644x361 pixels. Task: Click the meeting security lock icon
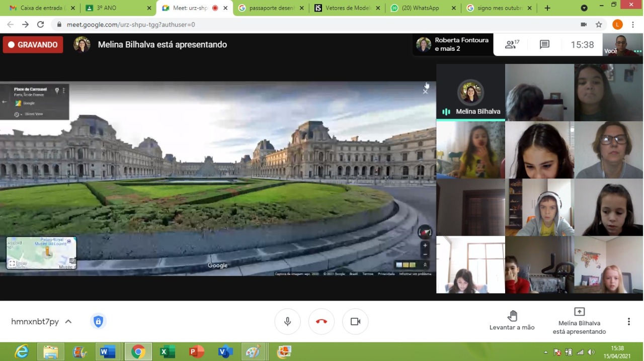98,321
